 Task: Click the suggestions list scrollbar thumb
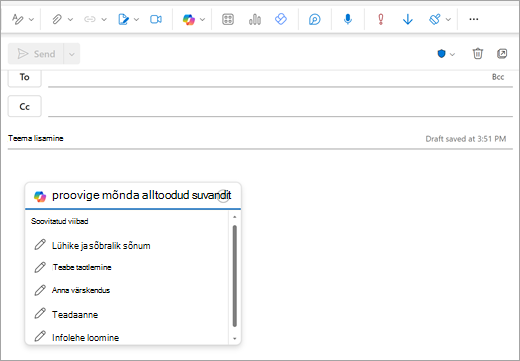(x=235, y=276)
